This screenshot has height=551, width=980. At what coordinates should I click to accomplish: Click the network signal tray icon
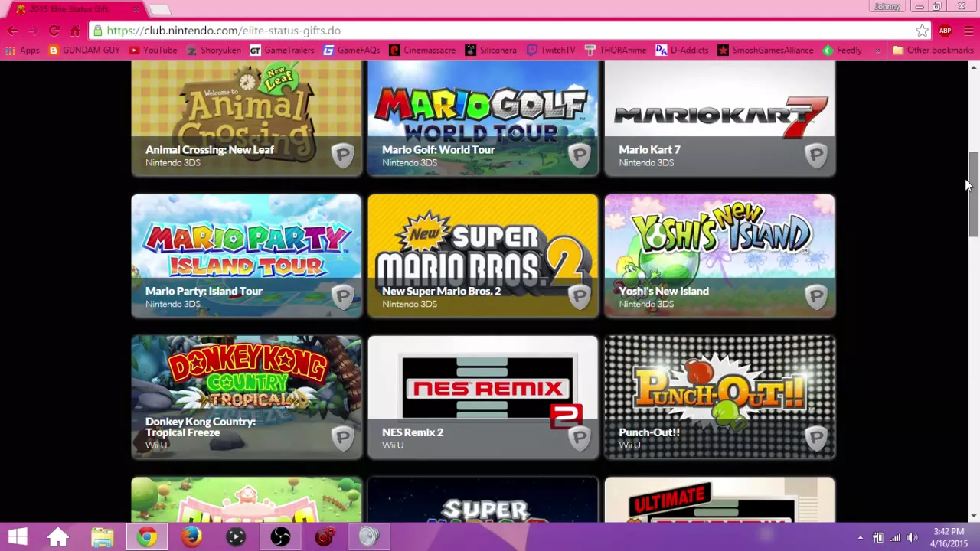tap(895, 537)
